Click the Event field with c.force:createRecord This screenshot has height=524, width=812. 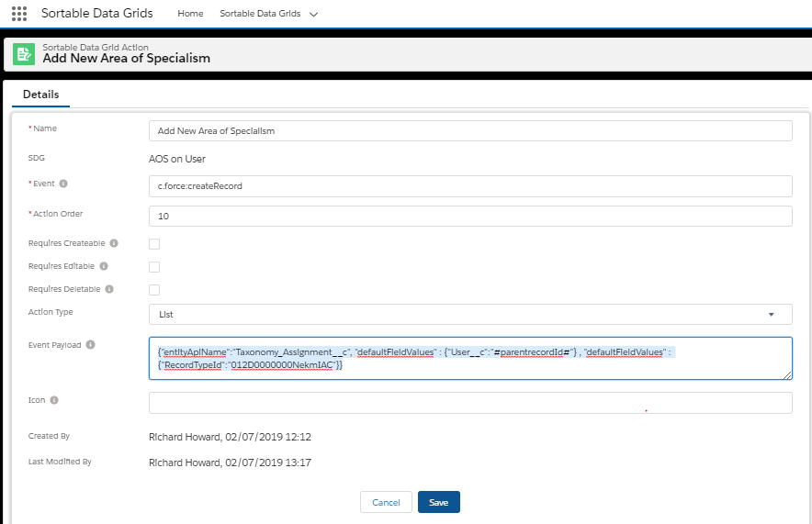click(x=470, y=186)
